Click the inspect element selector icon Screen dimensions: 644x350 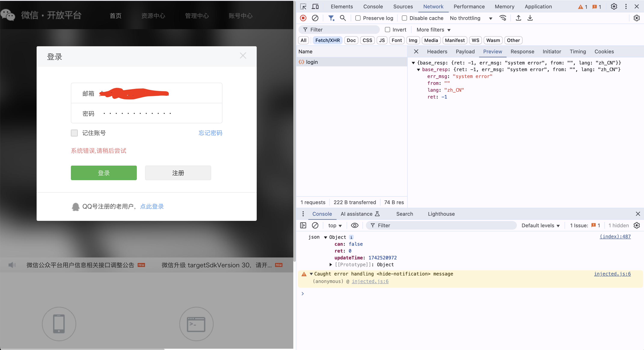click(303, 6)
